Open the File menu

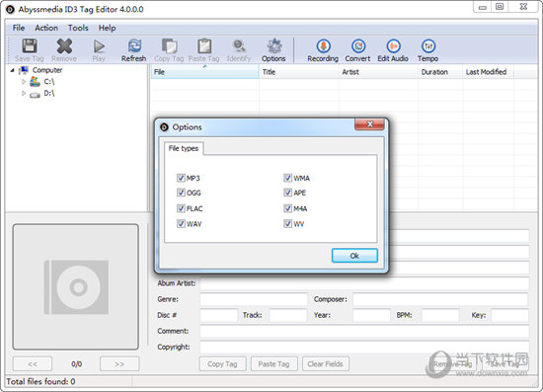[x=19, y=28]
